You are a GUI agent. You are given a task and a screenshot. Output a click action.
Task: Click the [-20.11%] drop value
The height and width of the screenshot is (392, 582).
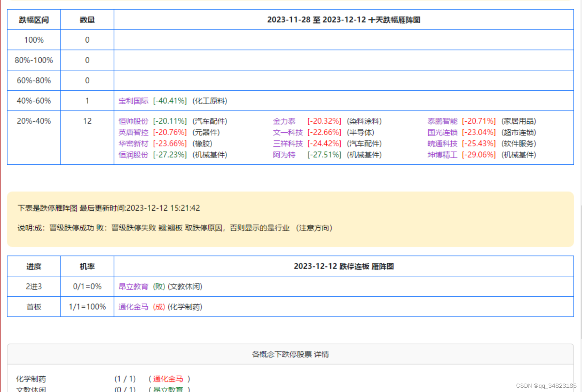pyautogui.click(x=170, y=121)
